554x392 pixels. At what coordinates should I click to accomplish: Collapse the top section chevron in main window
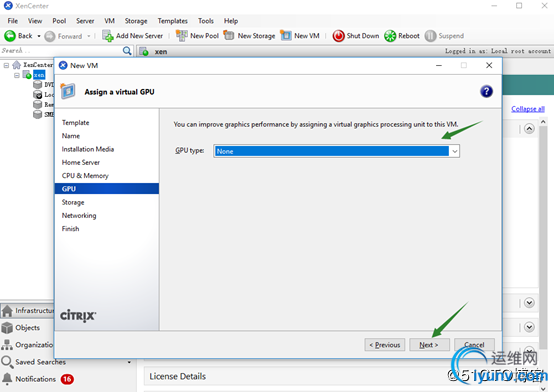coord(529,129)
